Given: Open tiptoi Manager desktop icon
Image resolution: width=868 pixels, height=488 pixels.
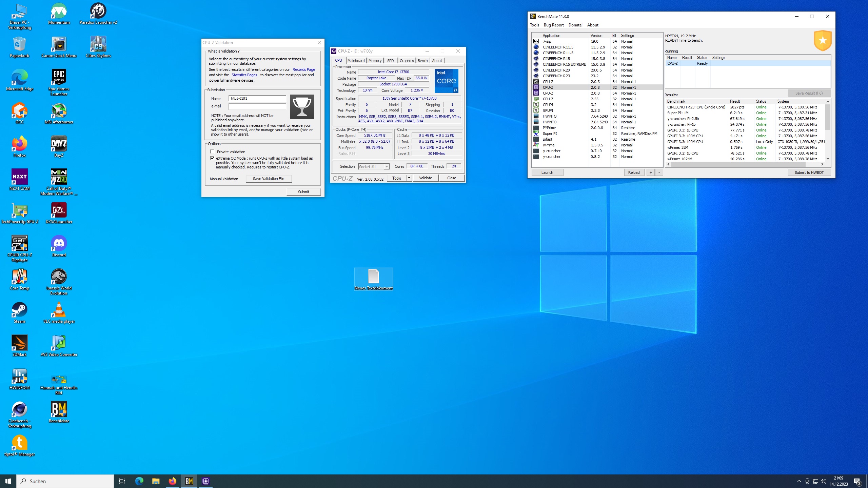Looking at the screenshot, I should click(19, 446).
